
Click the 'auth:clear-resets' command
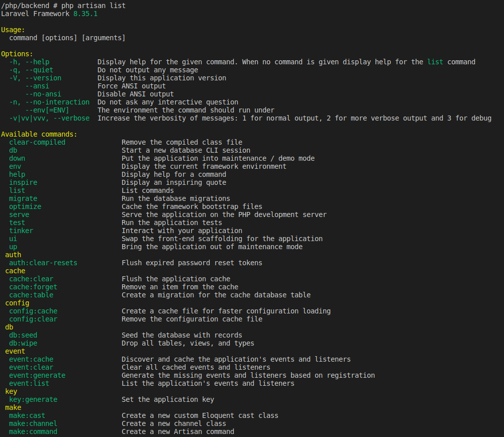(x=43, y=263)
